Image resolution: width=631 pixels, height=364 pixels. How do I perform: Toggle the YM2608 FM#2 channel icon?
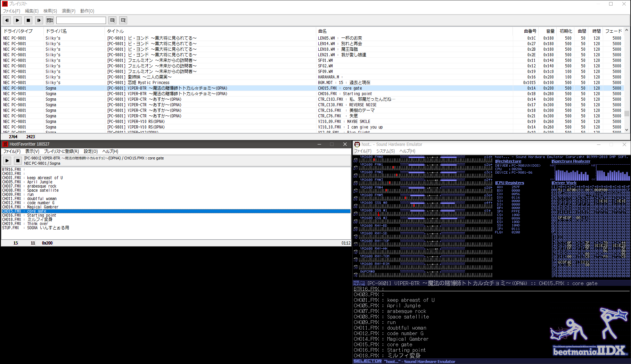(355, 175)
